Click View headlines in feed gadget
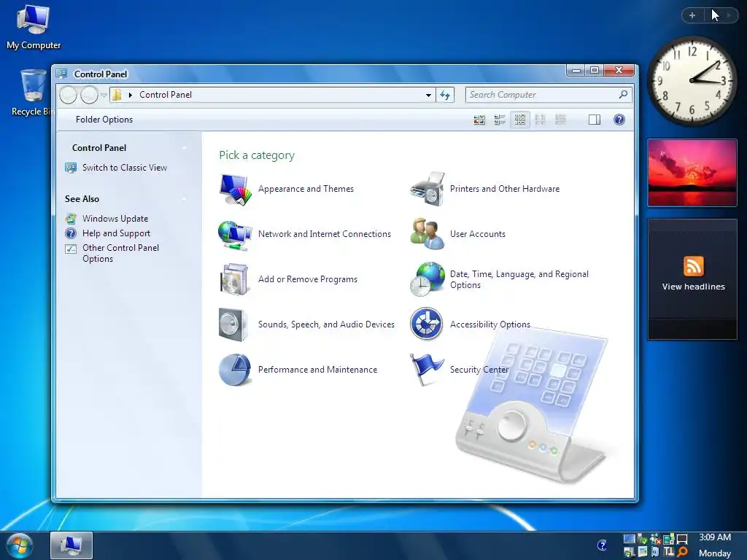The image size is (747, 560). click(x=693, y=287)
